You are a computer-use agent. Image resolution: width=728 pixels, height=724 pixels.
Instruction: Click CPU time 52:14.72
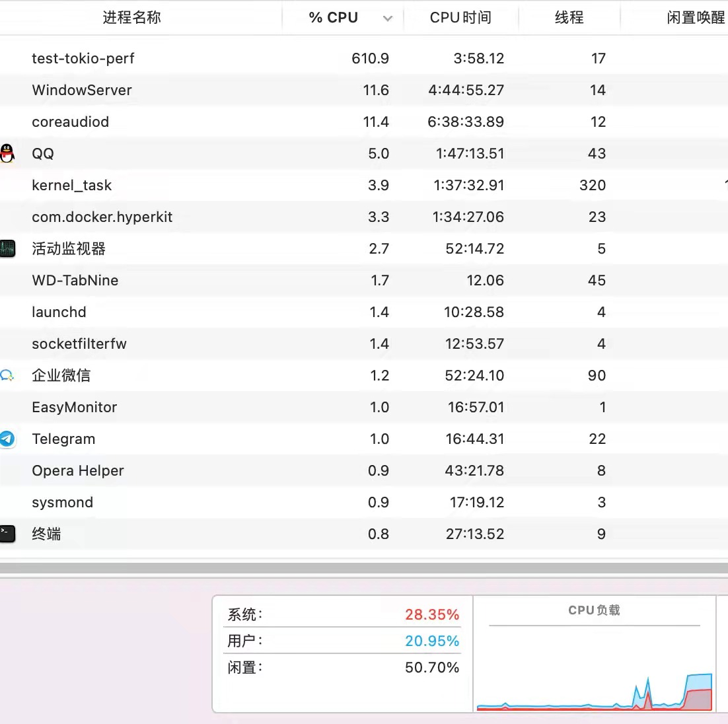[475, 248]
